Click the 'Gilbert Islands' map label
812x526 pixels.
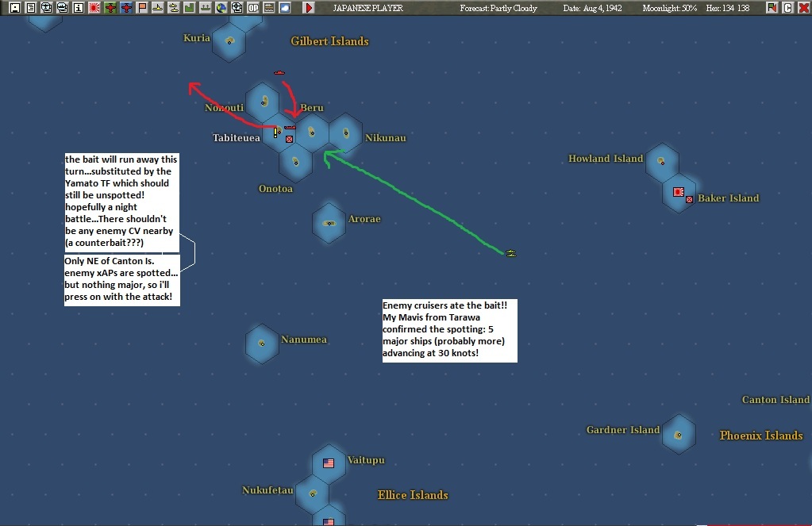329,41
